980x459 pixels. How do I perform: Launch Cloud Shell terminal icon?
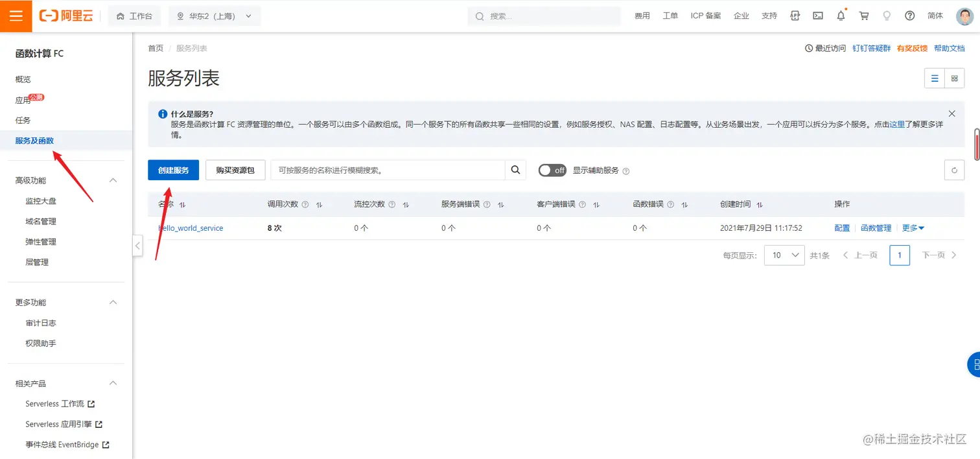(817, 16)
